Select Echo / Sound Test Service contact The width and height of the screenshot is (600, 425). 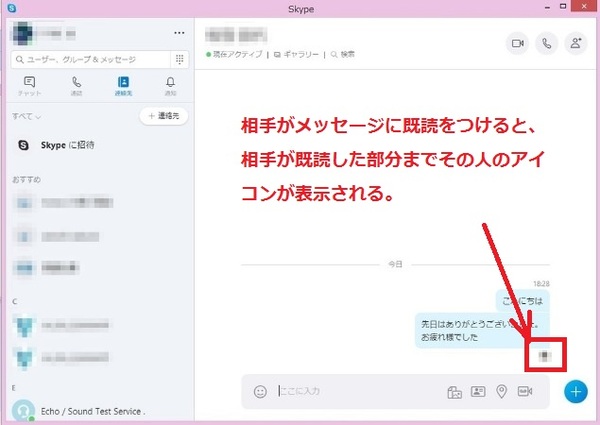pyautogui.click(x=99, y=411)
